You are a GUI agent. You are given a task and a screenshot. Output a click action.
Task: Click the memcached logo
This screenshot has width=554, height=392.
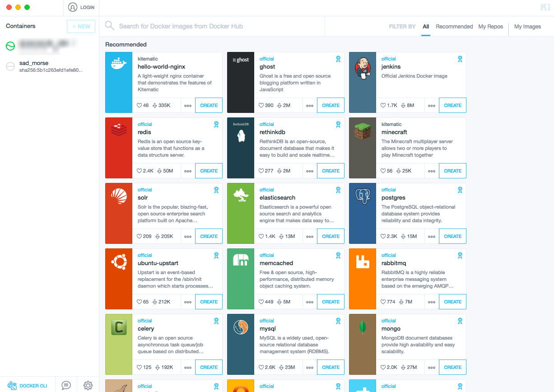coord(241,260)
